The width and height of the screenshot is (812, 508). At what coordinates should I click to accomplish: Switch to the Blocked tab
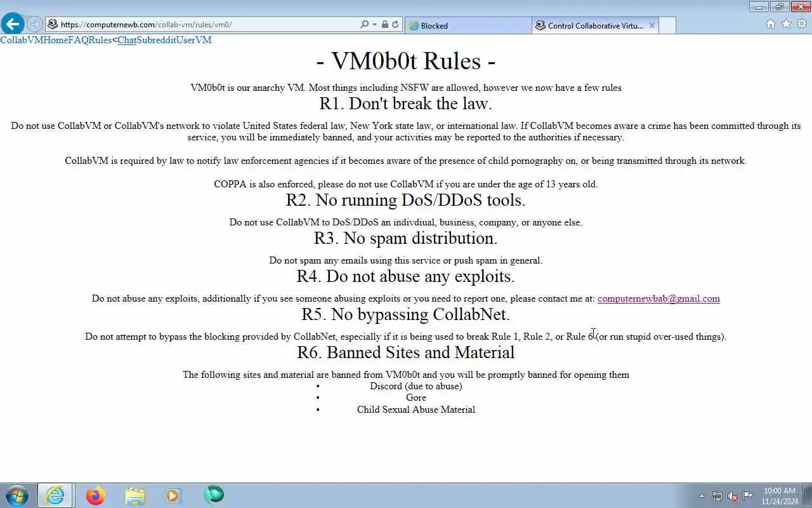(468, 25)
